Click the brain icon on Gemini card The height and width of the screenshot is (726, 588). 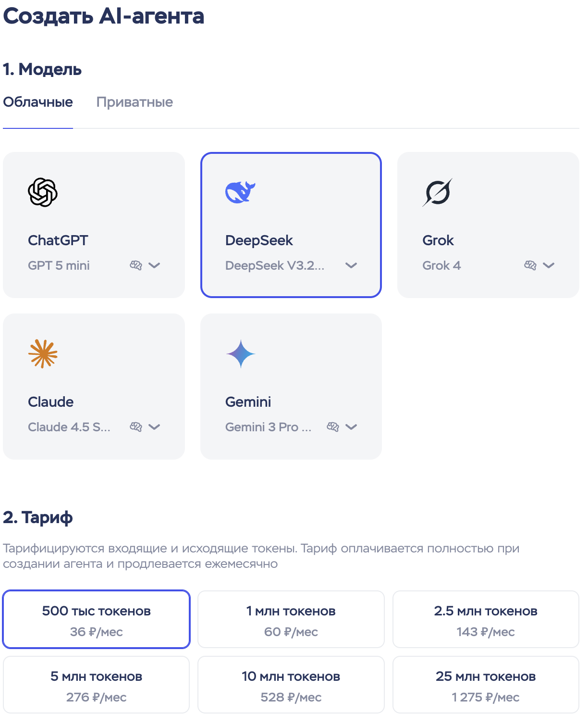coord(333,427)
